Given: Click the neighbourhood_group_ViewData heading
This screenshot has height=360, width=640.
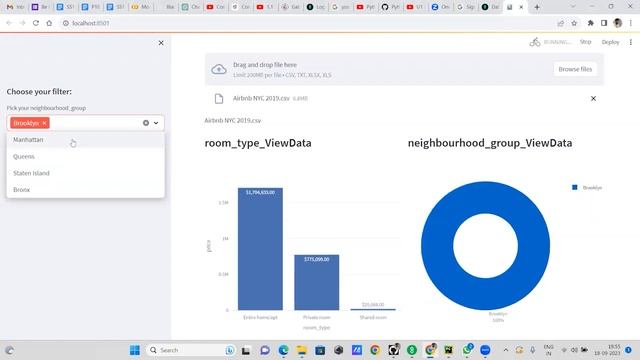Looking at the screenshot, I should coord(490,143).
